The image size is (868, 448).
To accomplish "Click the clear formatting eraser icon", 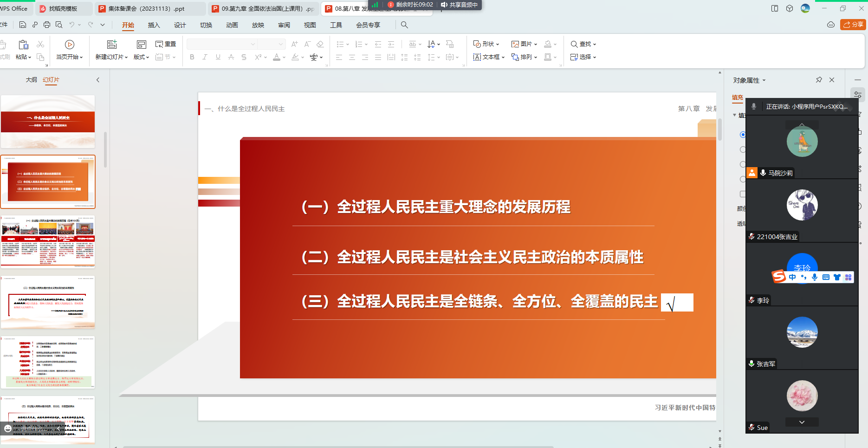I will [x=320, y=44].
